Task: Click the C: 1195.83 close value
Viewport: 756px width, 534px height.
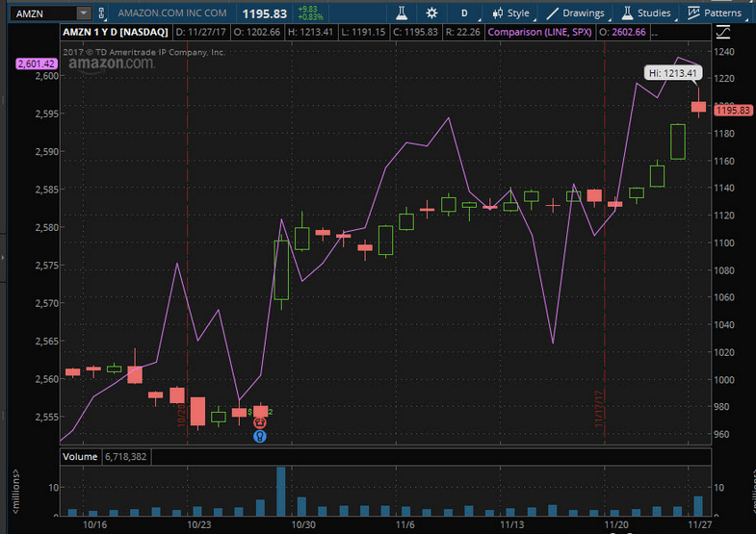Action: point(415,33)
